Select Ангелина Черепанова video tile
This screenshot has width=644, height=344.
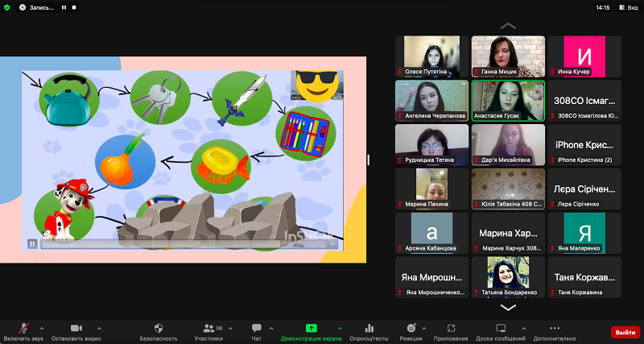(431, 101)
